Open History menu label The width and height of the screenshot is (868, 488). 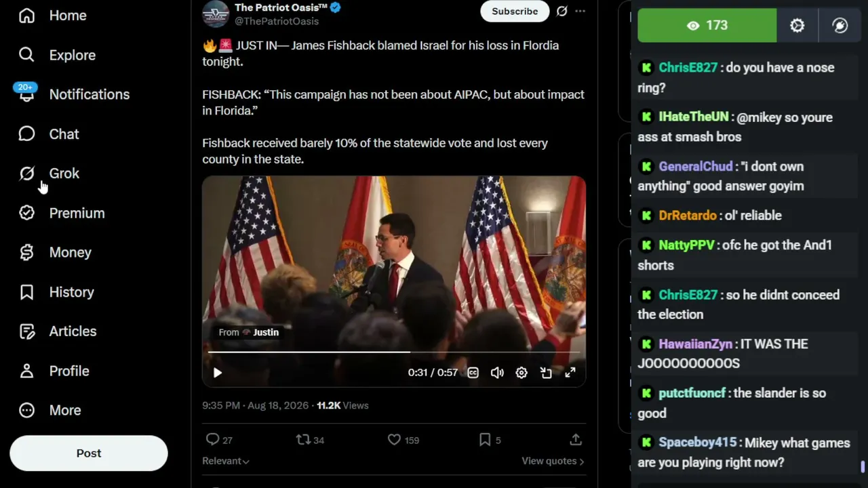coord(72,292)
